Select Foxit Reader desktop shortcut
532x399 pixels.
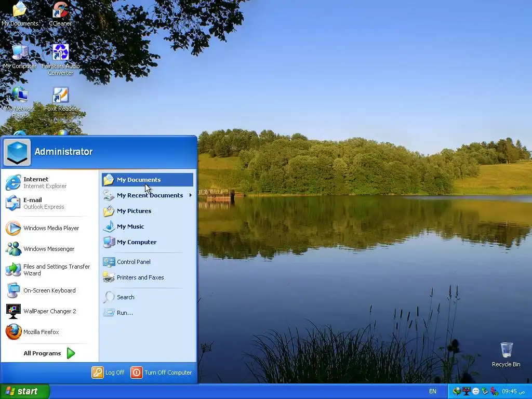pyautogui.click(x=60, y=99)
